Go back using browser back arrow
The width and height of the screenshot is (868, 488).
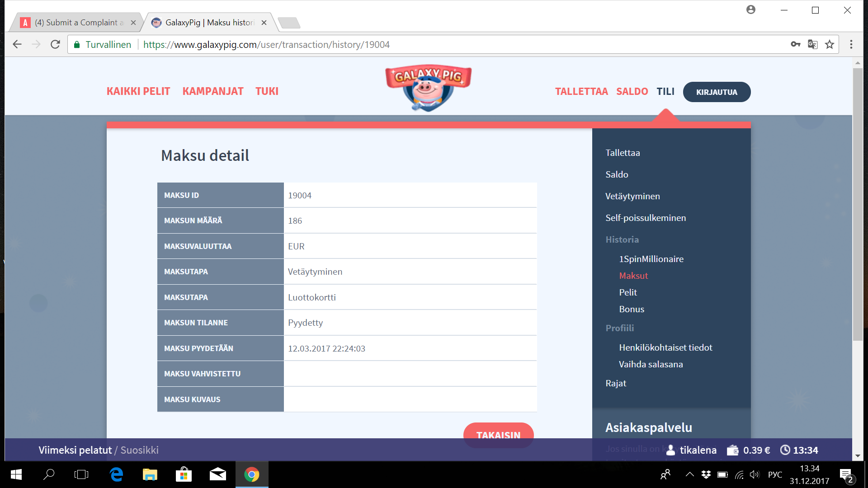click(x=17, y=44)
